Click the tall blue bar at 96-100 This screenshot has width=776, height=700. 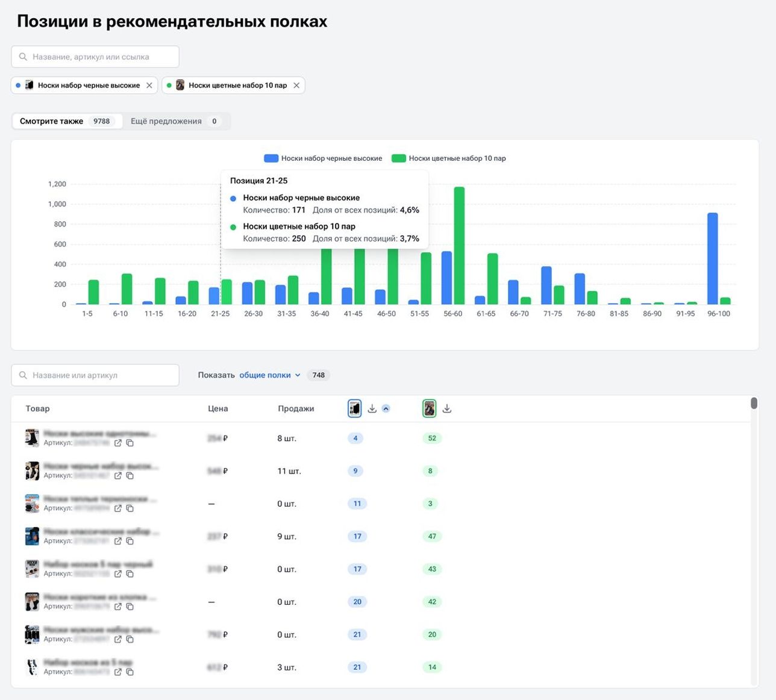(x=712, y=258)
